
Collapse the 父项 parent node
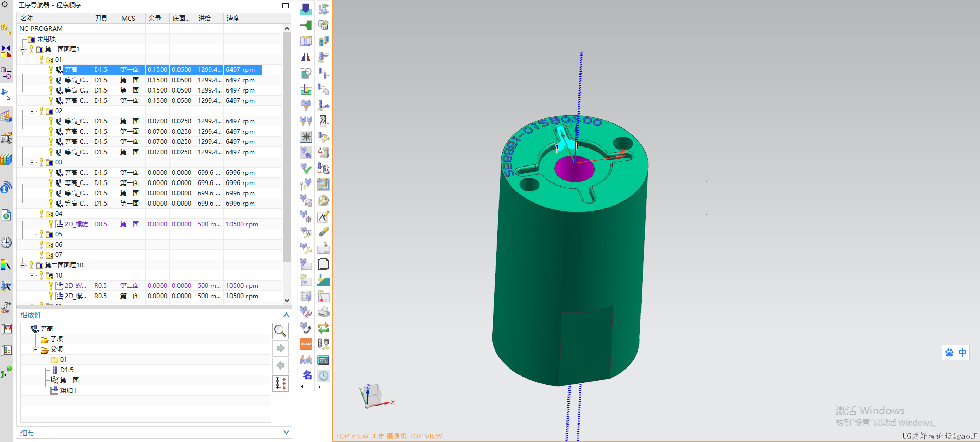click(x=36, y=349)
